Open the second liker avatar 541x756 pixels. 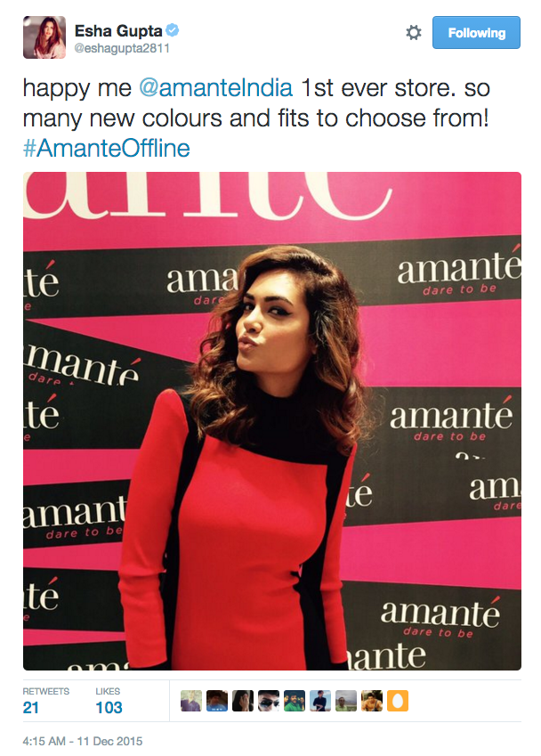(217, 701)
